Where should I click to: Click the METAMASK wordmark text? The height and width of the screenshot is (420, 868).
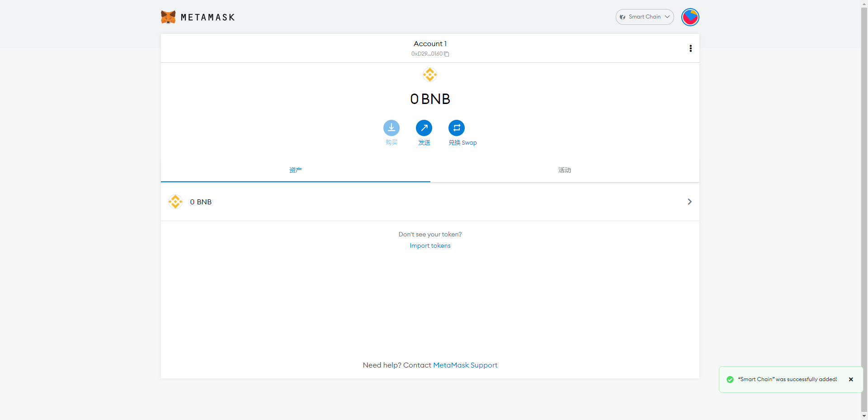208,18
